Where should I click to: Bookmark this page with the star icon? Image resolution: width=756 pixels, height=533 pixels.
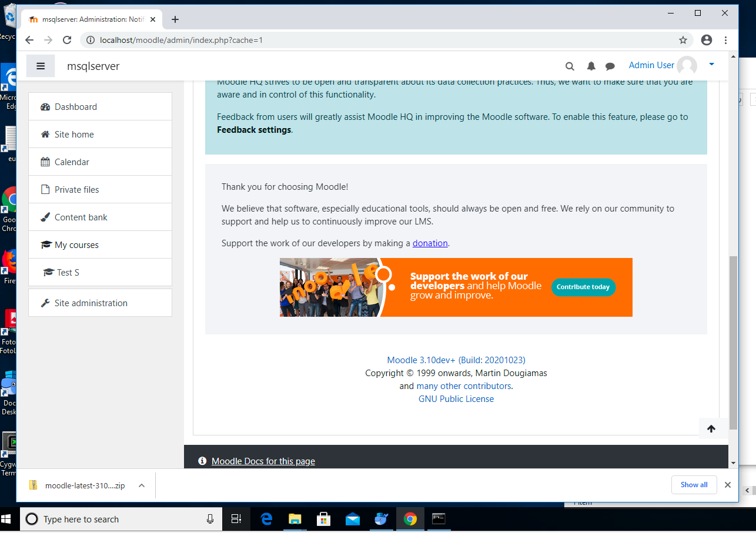(x=683, y=40)
